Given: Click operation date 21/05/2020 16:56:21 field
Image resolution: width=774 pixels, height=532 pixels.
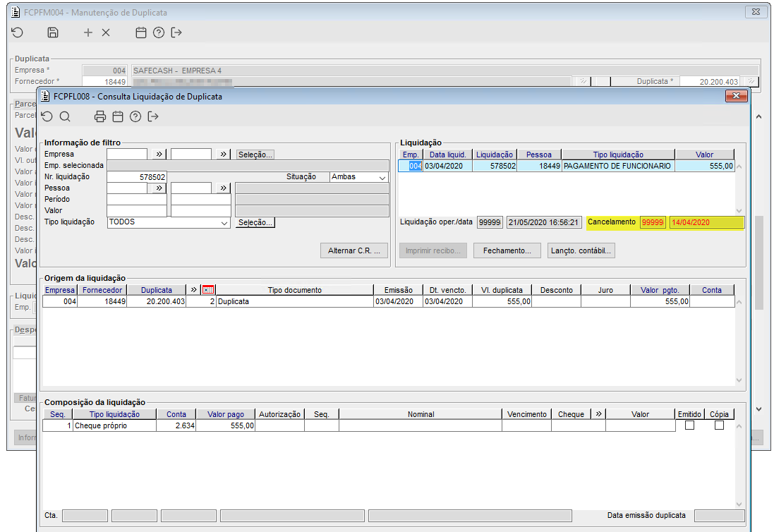Looking at the screenshot, I should [x=544, y=222].
